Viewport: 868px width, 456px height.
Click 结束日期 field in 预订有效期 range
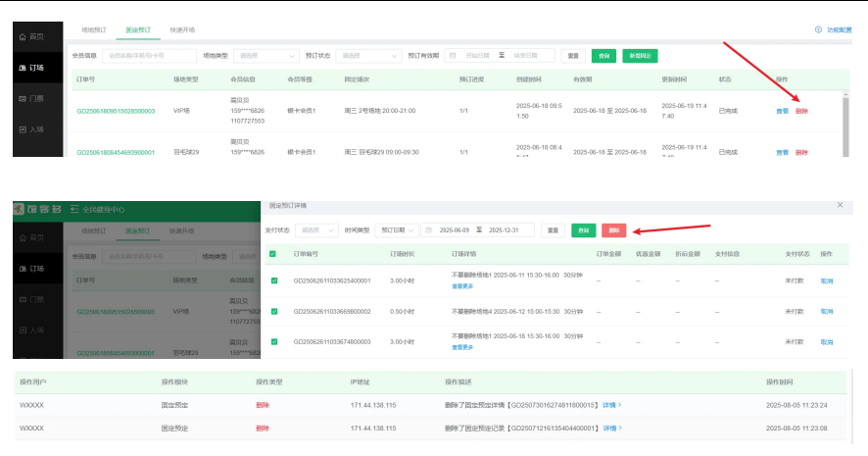tap(526, 56)
